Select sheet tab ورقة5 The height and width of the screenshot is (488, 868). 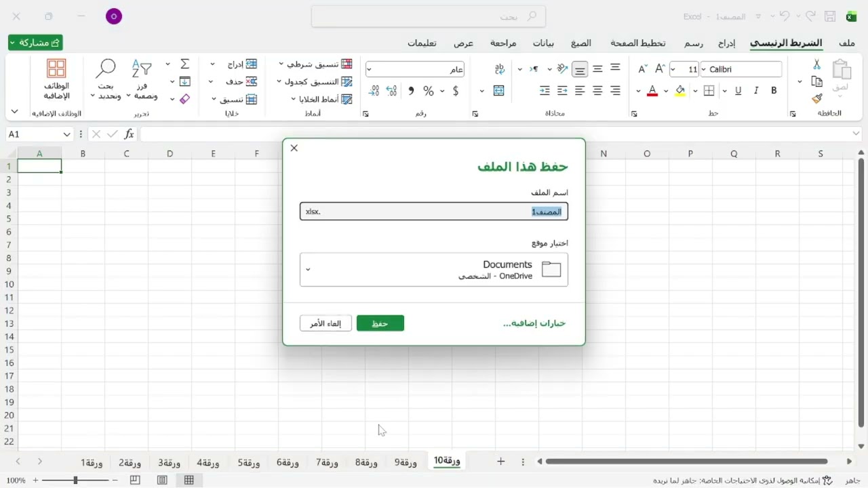249,462
